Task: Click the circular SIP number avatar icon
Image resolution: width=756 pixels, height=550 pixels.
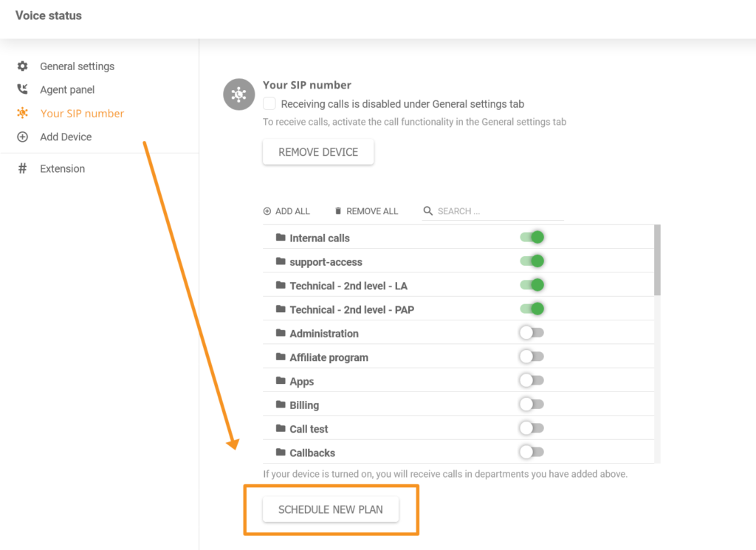Action: click(238, 94)
